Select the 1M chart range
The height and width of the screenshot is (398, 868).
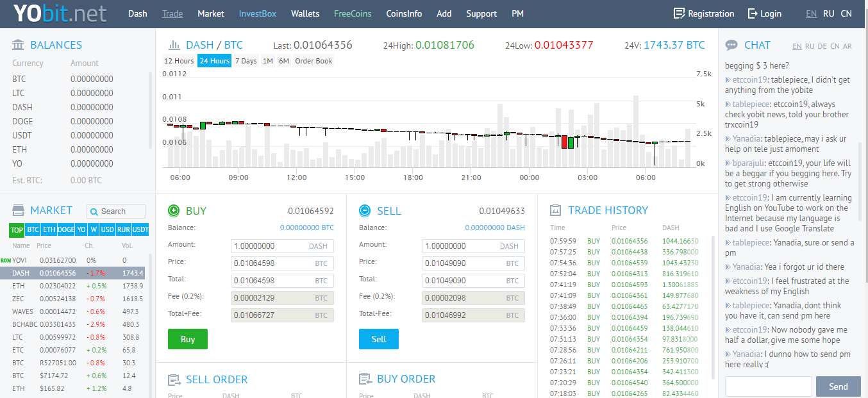267,61
